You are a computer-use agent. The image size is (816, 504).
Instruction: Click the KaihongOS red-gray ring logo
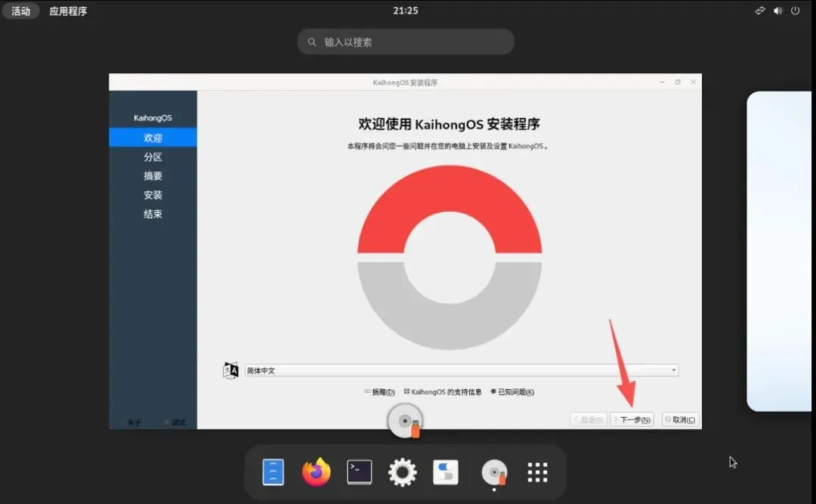click(450, 257)
